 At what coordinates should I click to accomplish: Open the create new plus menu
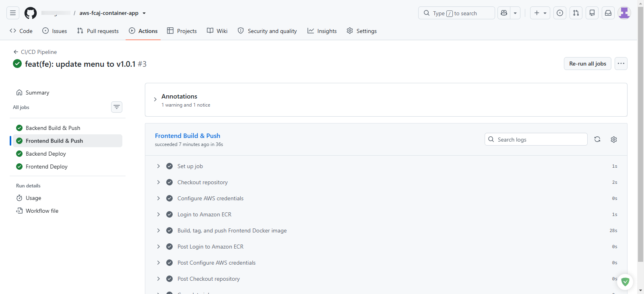click(x=540, y=13)
